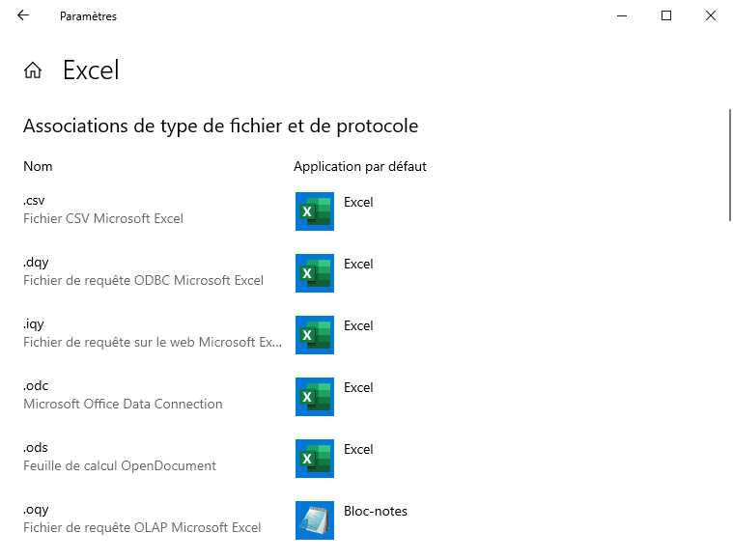Change the Bloc-notes default for .oqy
This screenshot has height=560, width=733.
coord(375,512)
